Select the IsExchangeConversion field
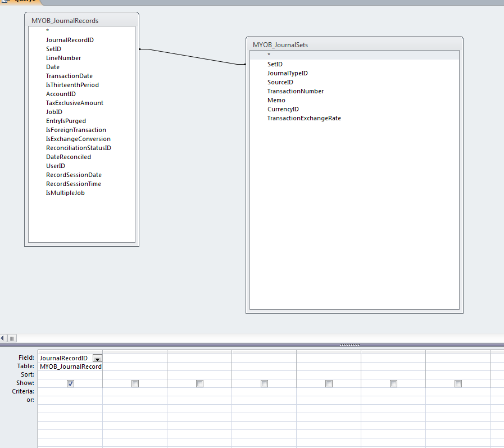This screenshot has height=448, width=504. pyautogui.click(x=81, y=139)
